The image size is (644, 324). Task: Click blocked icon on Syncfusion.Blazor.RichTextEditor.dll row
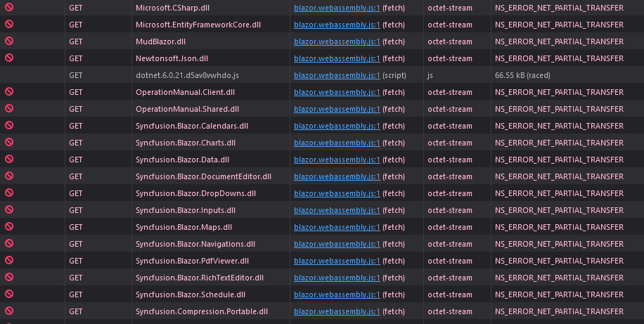pos(9,277)
